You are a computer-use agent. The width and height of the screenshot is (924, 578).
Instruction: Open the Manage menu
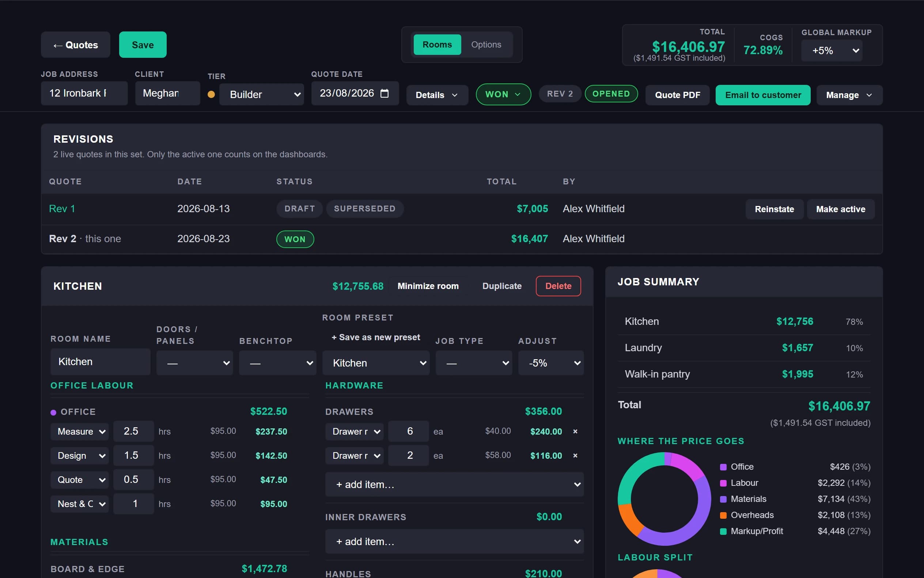click(849, 95)
